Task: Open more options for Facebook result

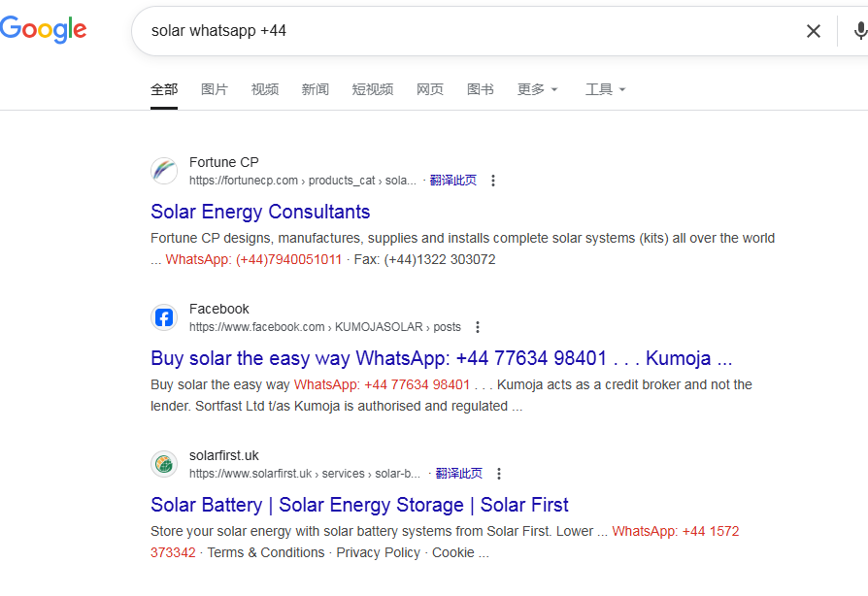Action: tap(477, 327)
